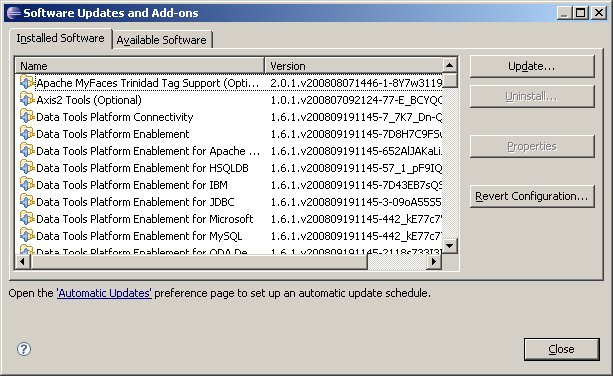The height and width of the screenshot is (376, 613).
Task: Open the Properties button
Action: point(532,146)
